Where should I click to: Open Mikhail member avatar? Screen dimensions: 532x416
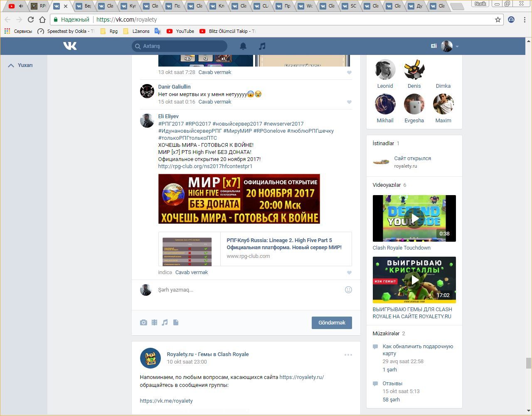click(385, 104)
